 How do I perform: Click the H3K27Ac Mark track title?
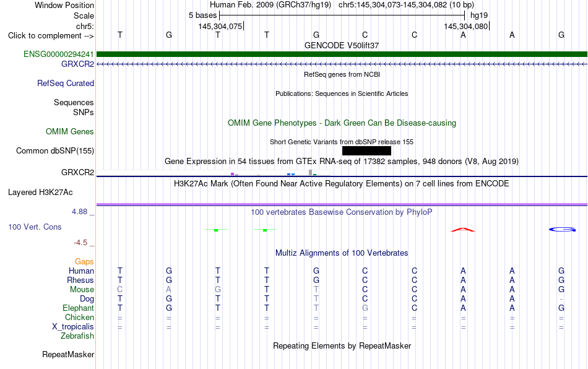pyautogui.click(x=342, y=184)
